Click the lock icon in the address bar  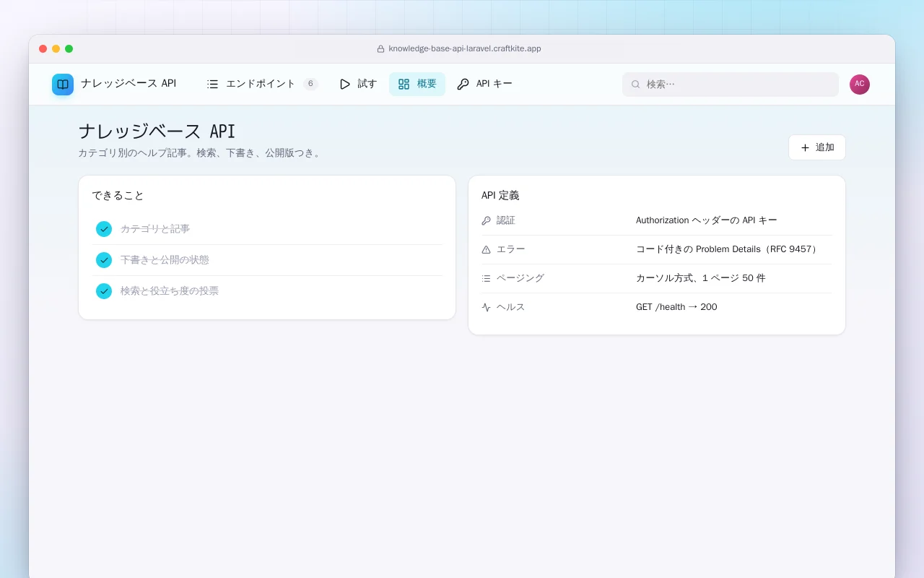(380, 49)
